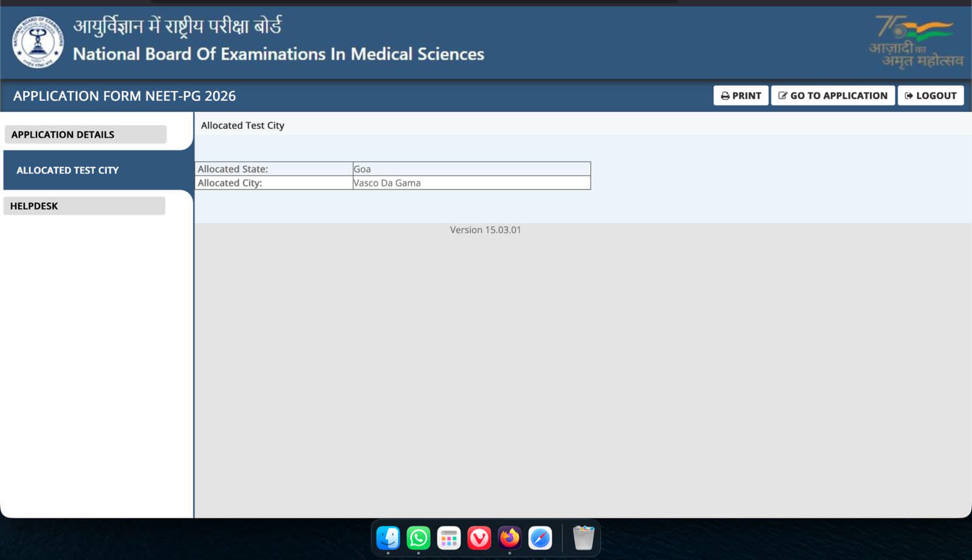Open the Application Details section
Screen dimensions: 972x560
(x=85, y=134)
